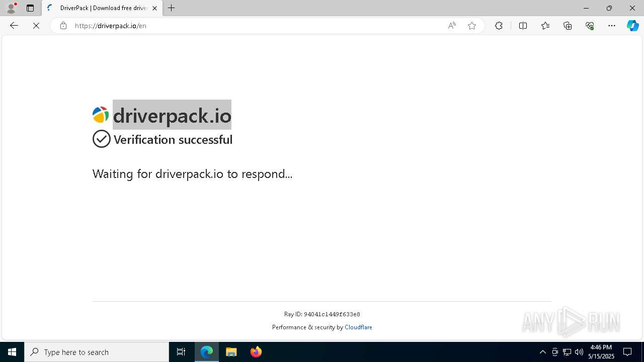644x362 pixels.
Task: Click the Verification successful text
Action: pos(173,140)
